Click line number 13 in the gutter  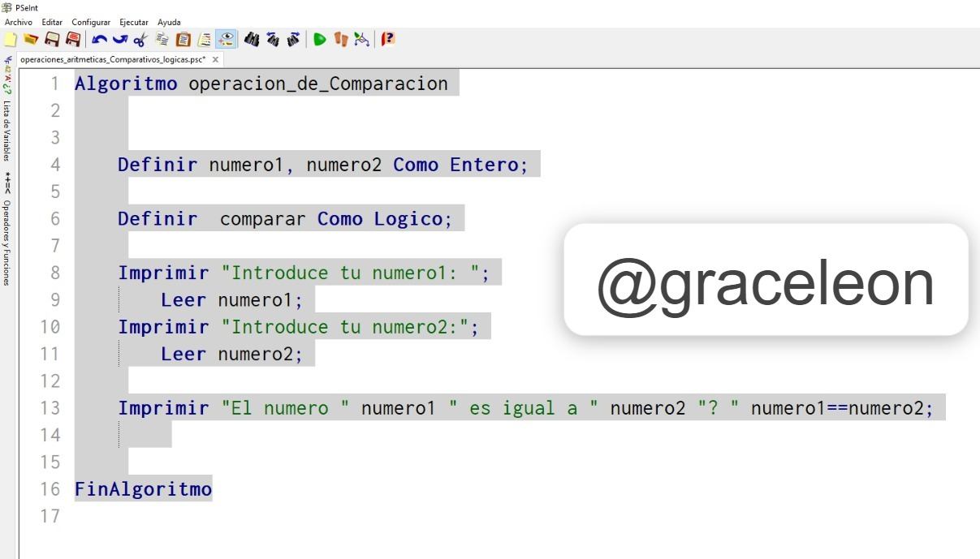point(50,408)
